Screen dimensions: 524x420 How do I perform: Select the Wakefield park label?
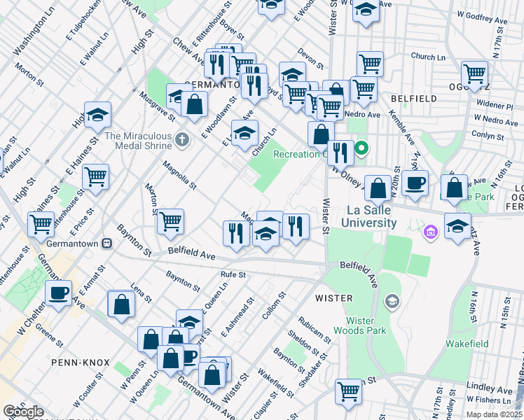[x=467, y=344]
